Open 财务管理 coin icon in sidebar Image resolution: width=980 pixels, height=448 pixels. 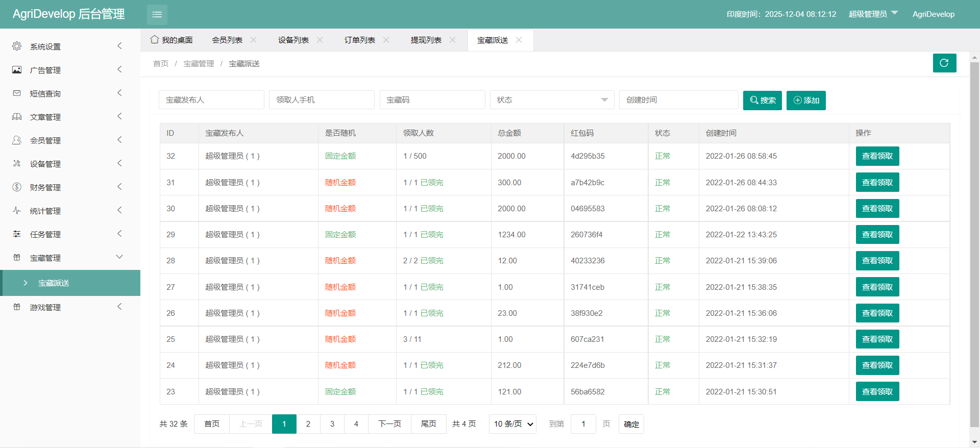(x=17, y=187)
